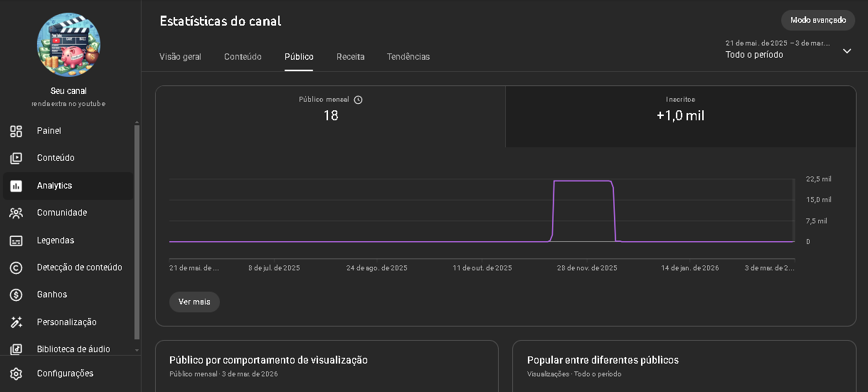
Task: Open Configurações in the sidebar
Action: [68, 374]
